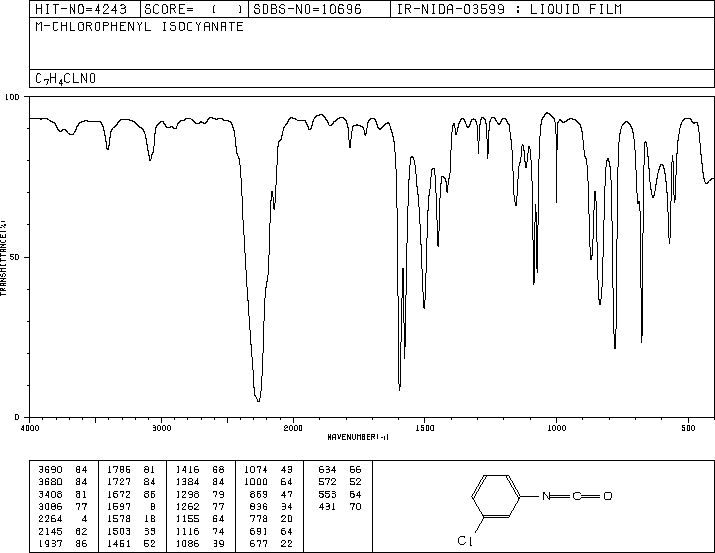The image size is (715, 553).
Task: Click peak table entry 634
Action: [327, 469]
